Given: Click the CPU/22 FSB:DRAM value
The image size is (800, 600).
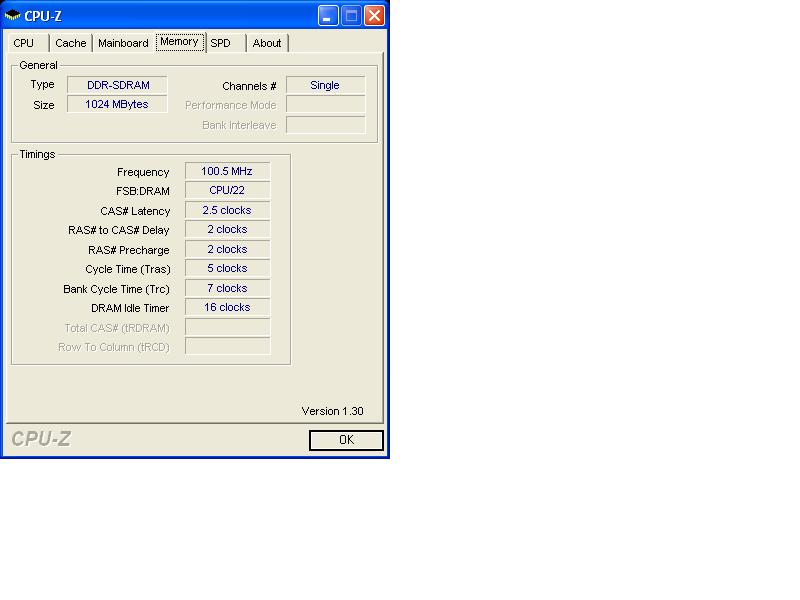Looking at the screenshot, I should pyautogui.click(x=228, y=190).
